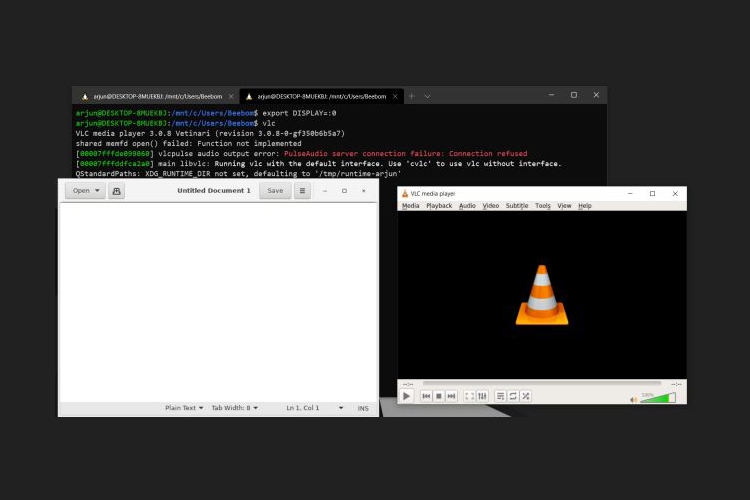Show the VLC playlist
This screenshot has width=750, height=500.
[501, 396]
